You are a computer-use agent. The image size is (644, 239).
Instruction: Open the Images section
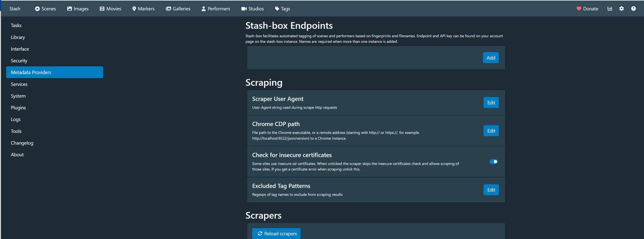(x=78, y=9)
